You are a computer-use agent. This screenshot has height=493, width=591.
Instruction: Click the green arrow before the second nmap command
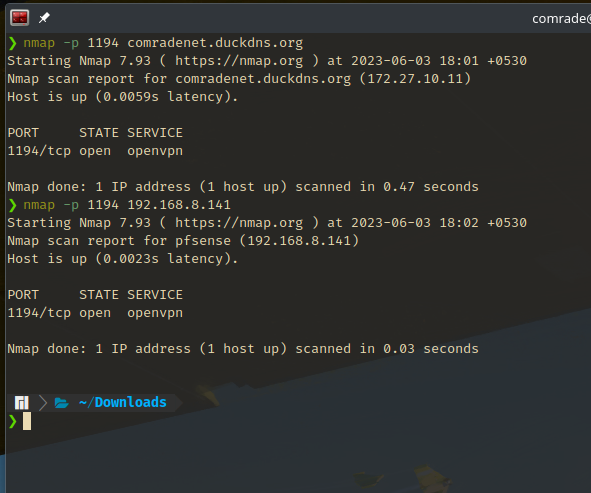click(12, 205)
